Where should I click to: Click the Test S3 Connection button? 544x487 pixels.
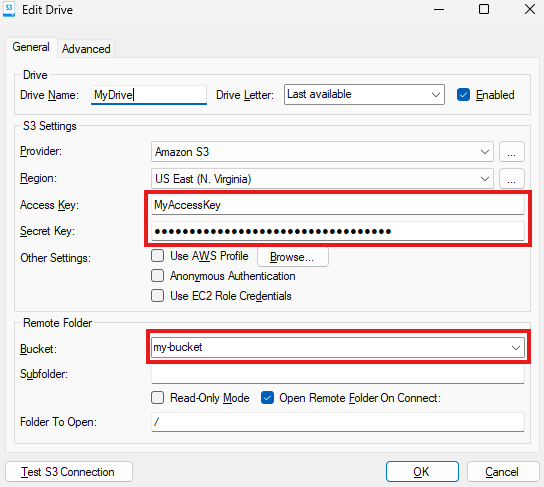(x=69, y=472)
